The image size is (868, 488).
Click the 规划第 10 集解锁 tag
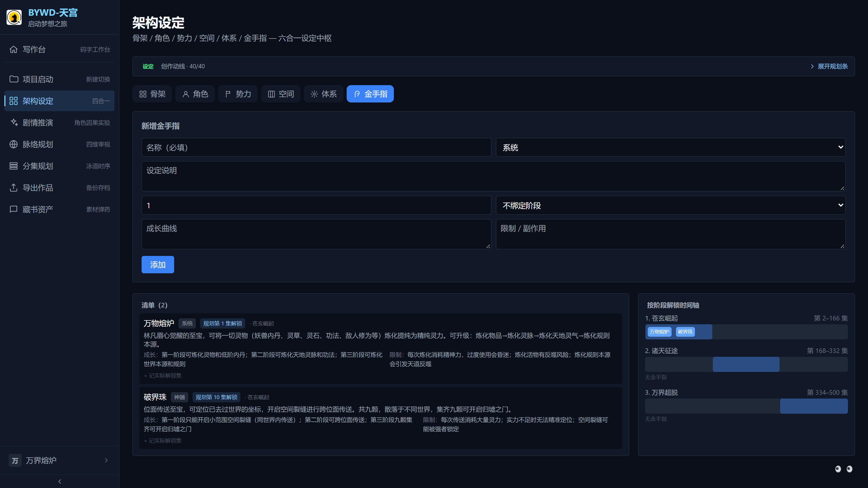click(216, 397)
